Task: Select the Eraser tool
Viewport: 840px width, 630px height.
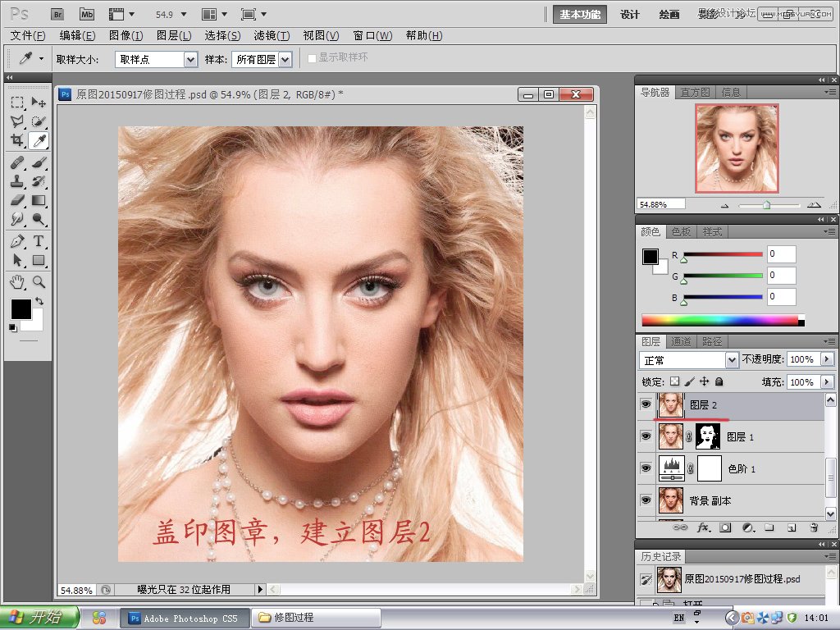Action: click(x=17, y=200)
